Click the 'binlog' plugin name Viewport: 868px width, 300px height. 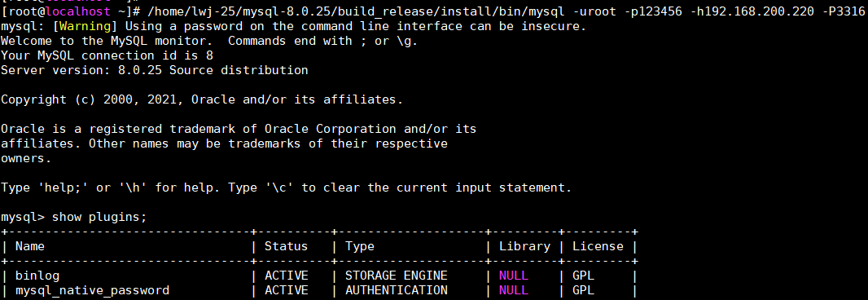click(x=37, y=276)
